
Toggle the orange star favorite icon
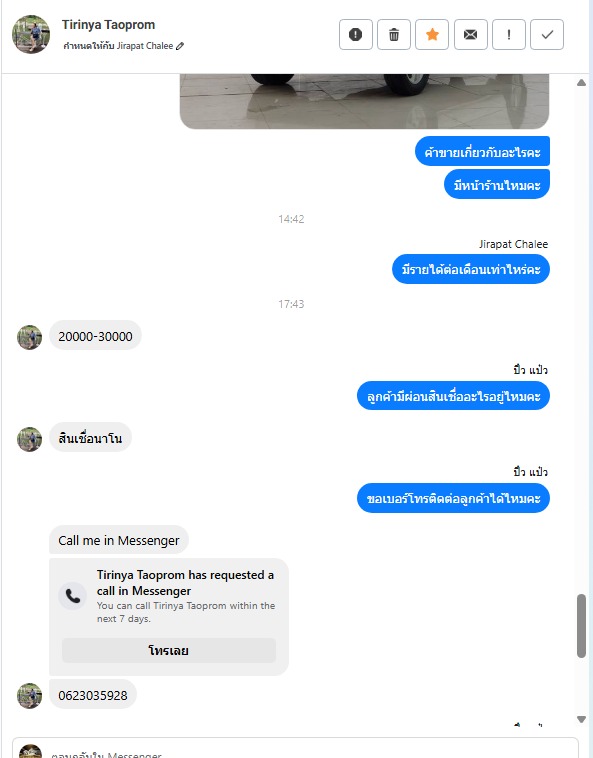[x=432, y=35]
